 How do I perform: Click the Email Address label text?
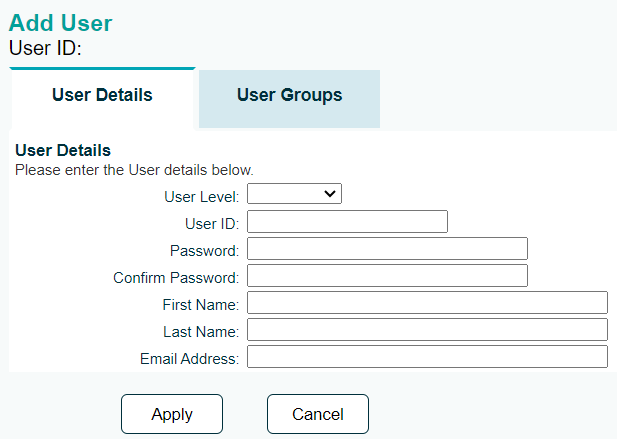point(189,359)
